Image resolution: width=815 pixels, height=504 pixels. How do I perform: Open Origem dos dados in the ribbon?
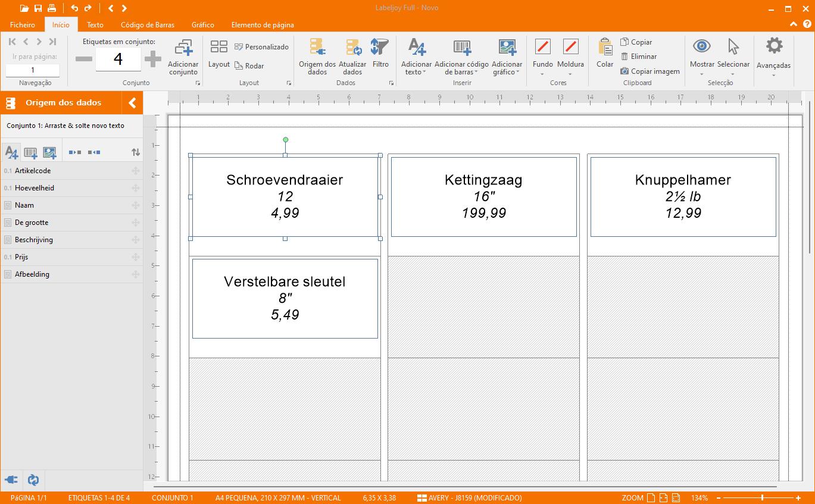(x=317, y=57)
